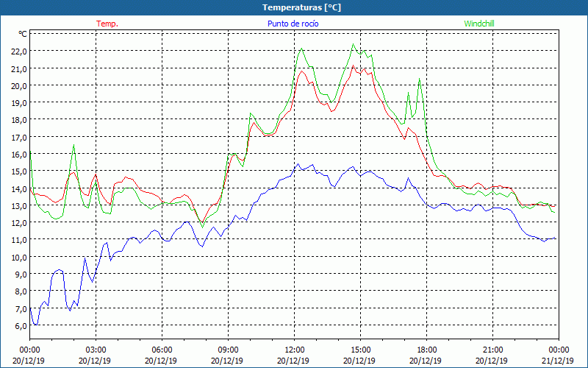Click the '22,0' y-axis value
The height and width of the screenshot is (368, 588).
click(x=19, y=52)
